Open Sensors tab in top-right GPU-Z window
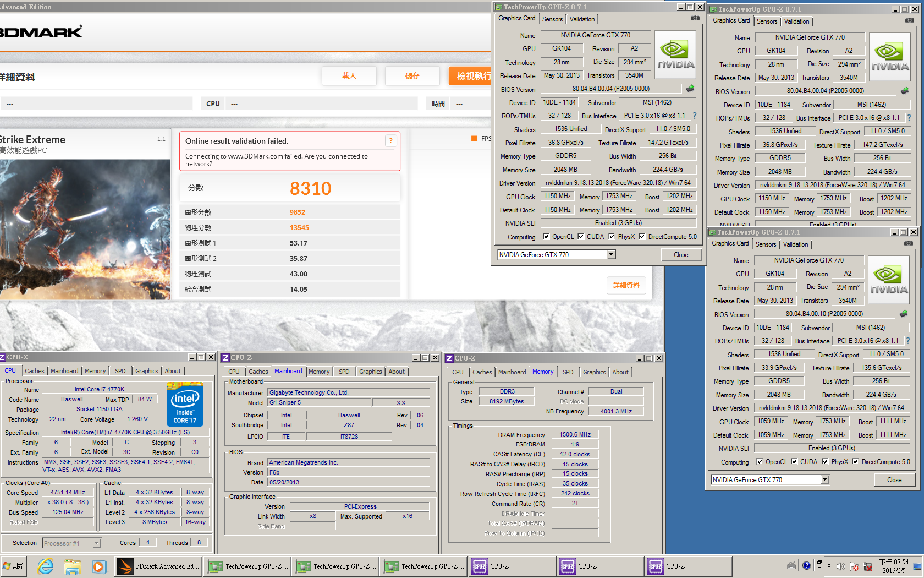Viewport: 924px width, 578px height. [x=767, y=21]
